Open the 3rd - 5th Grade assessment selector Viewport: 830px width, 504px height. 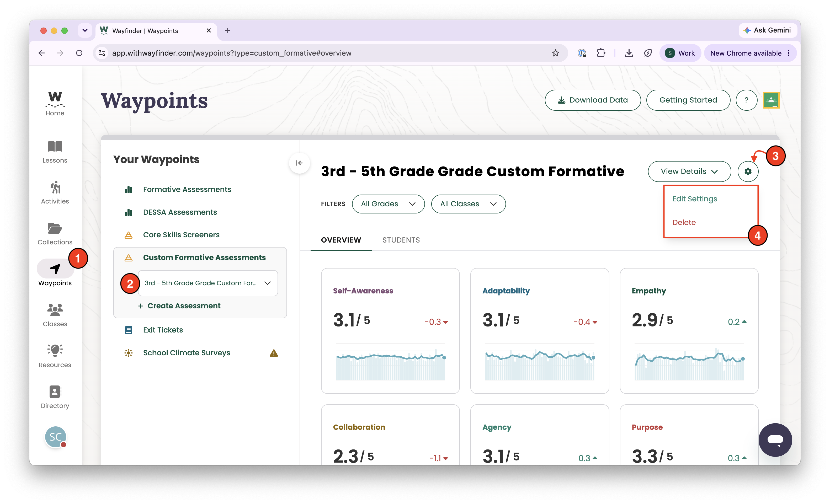tap(208, 283)
